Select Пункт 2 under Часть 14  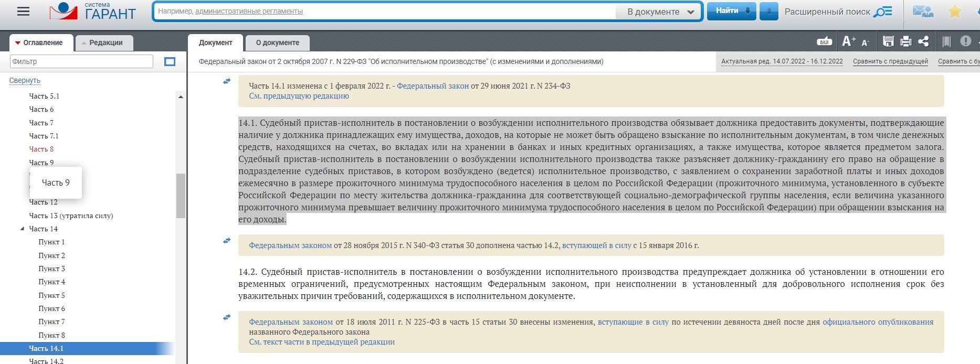[52, 255]
